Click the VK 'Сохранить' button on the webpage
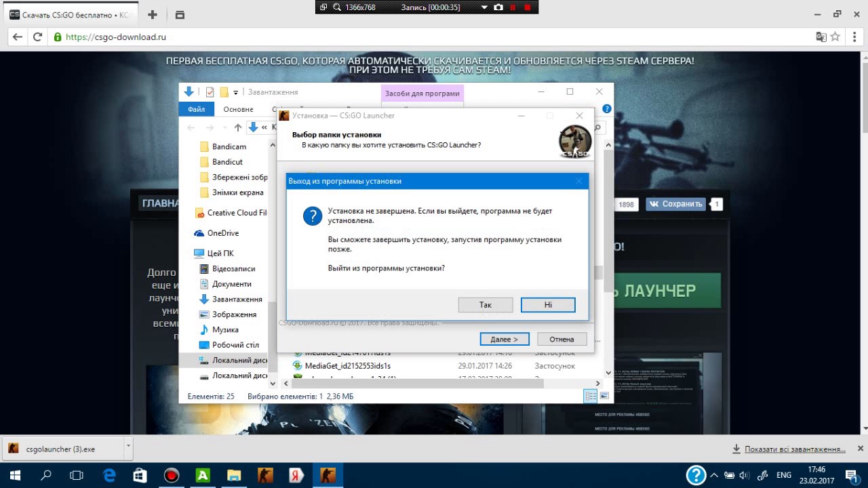 tap(675, 204)
